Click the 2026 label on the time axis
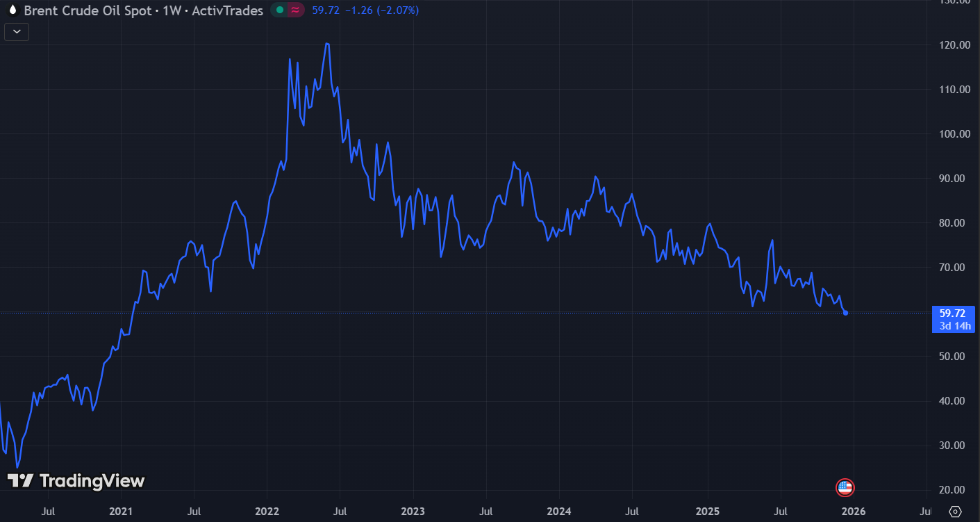 tap(854, 512)
